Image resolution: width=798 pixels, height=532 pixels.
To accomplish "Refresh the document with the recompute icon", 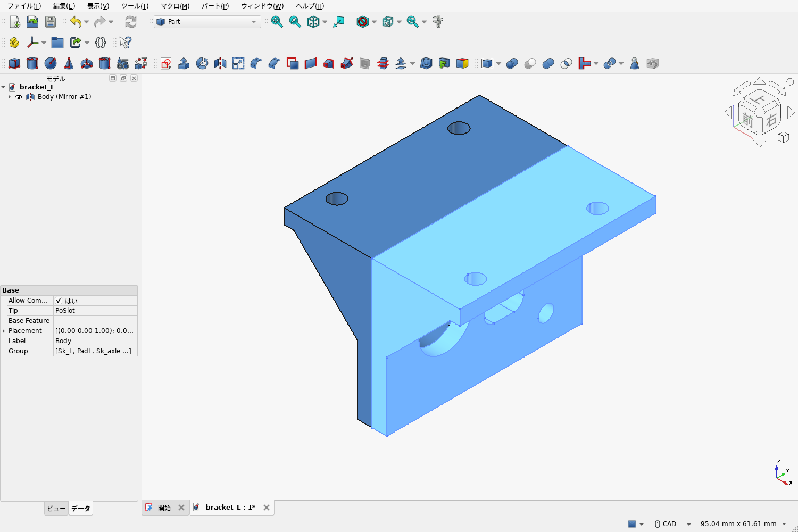I will (x=131, y=22).
